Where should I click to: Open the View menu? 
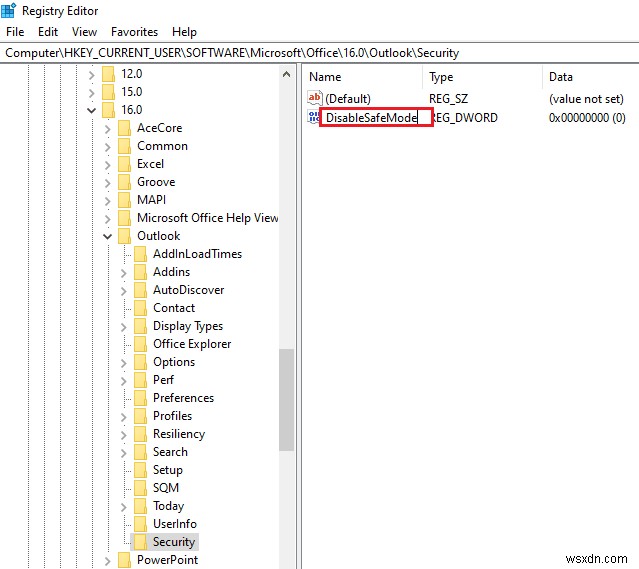[x=84, y=32]
